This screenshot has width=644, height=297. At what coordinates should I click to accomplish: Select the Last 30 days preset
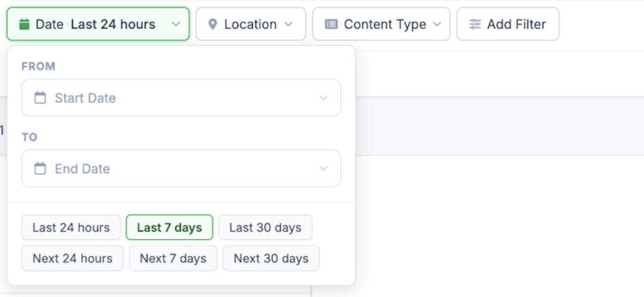click(x=265, y=227)
